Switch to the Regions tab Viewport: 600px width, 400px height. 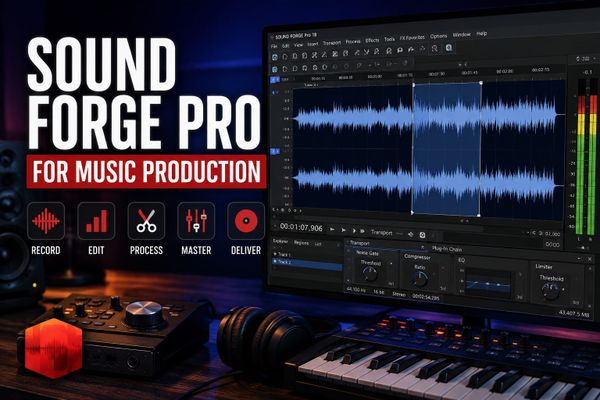[301, 243]
